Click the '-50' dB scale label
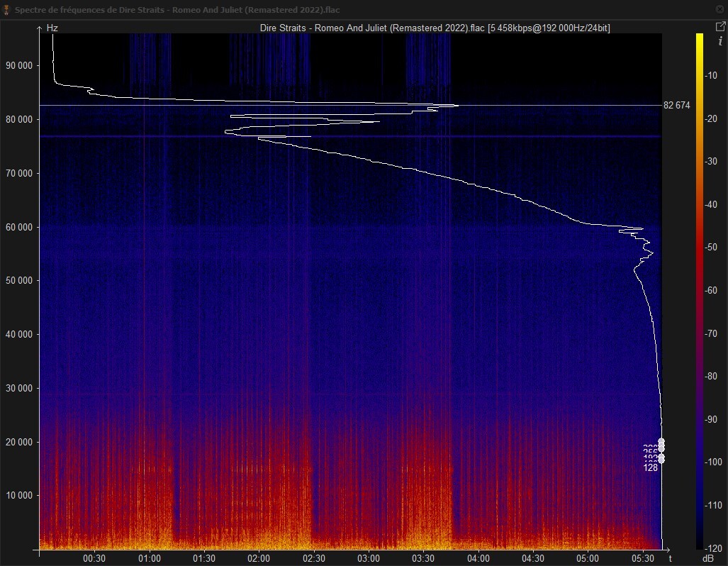 coord(711,248)
